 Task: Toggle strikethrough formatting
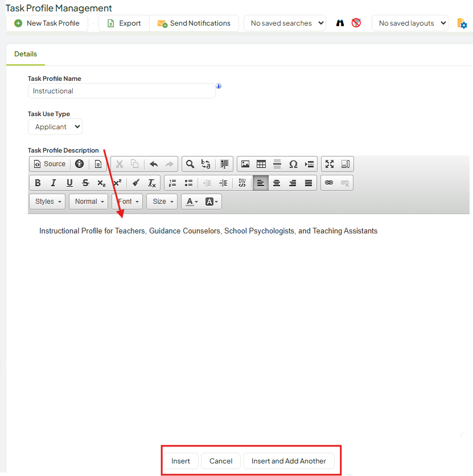coord(85,183)
